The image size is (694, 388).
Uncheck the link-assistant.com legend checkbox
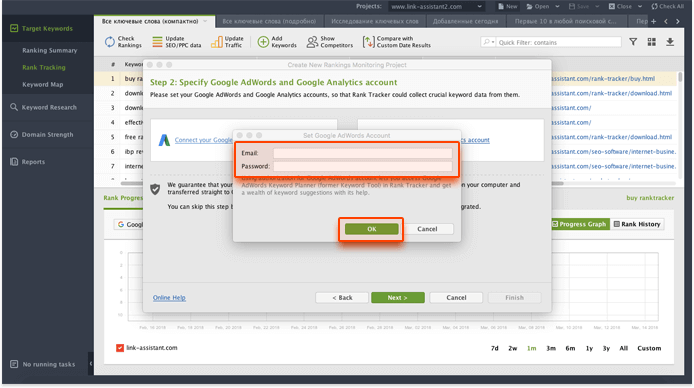tap(120, 348)
